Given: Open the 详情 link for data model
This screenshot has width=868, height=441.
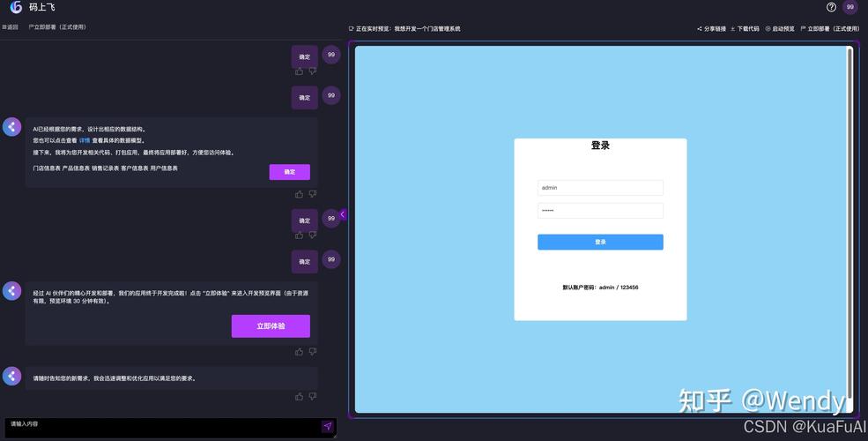Looking at the screenshot, I should [84, 141].
